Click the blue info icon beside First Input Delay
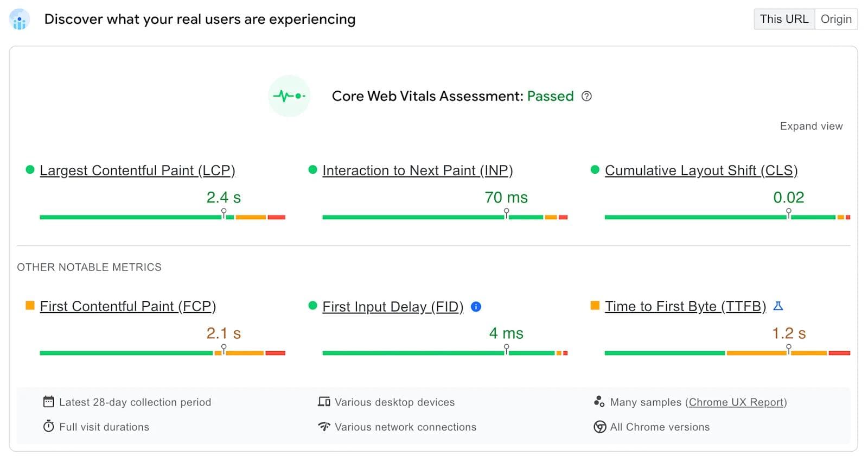Screen dimensions: 868x462 coord(476,307)
